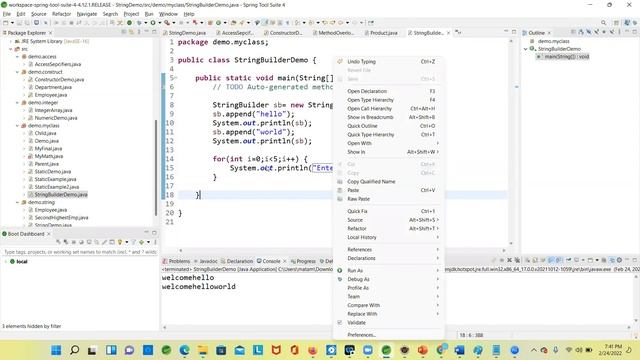Open the Refactor menu in menu bar
Image resolution: width=640 pixels, height=360 pixels.
pos(62,14)
